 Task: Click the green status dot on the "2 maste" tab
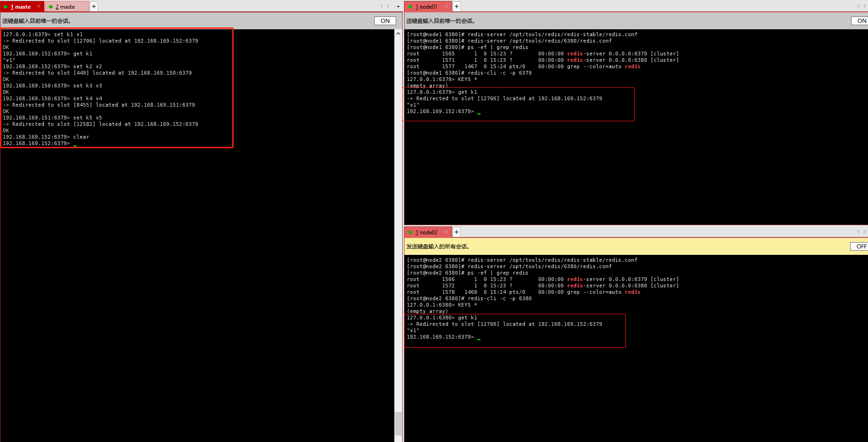coord(51,7)
